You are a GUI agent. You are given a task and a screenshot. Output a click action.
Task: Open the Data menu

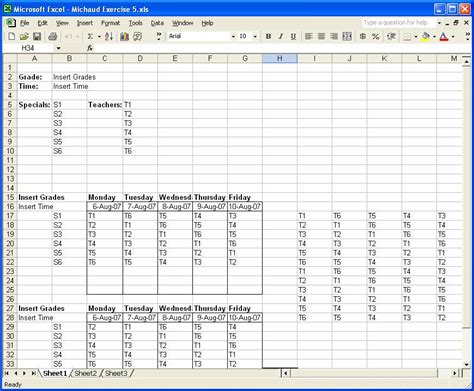pyautogui.click(x=157, y=23)
